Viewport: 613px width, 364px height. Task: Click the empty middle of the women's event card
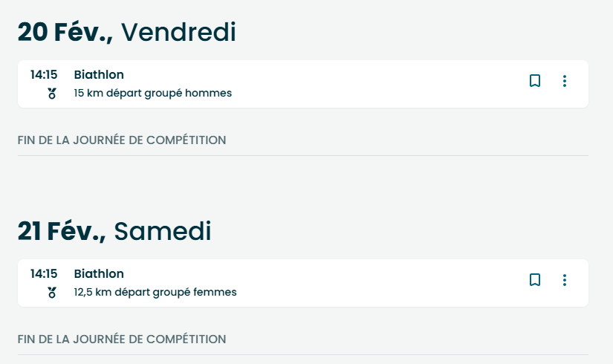tap(372, 283)
